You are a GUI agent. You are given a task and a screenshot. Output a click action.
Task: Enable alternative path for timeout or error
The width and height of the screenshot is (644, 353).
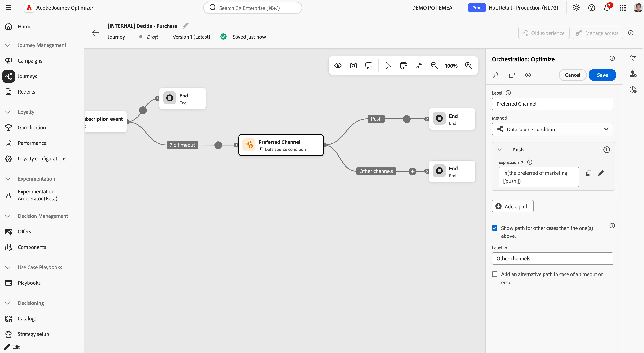click(x=494, y=274)
